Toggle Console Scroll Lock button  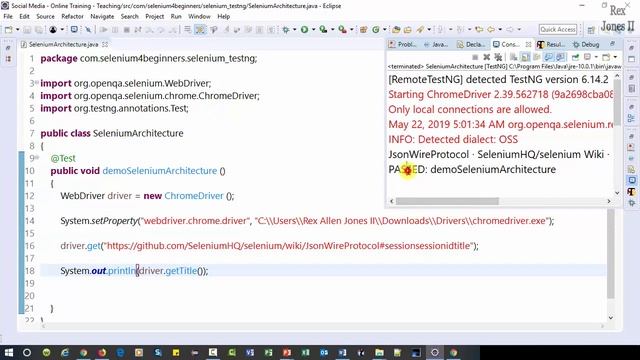(x=525, y=57)
